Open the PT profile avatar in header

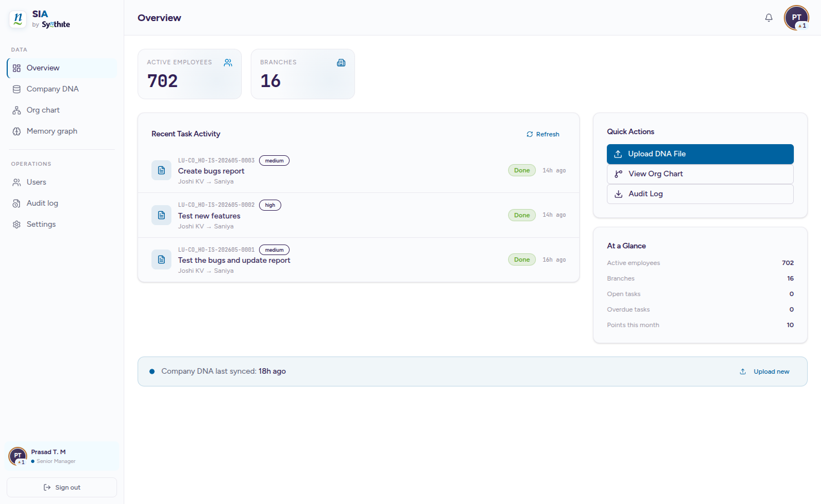(797, 18)
